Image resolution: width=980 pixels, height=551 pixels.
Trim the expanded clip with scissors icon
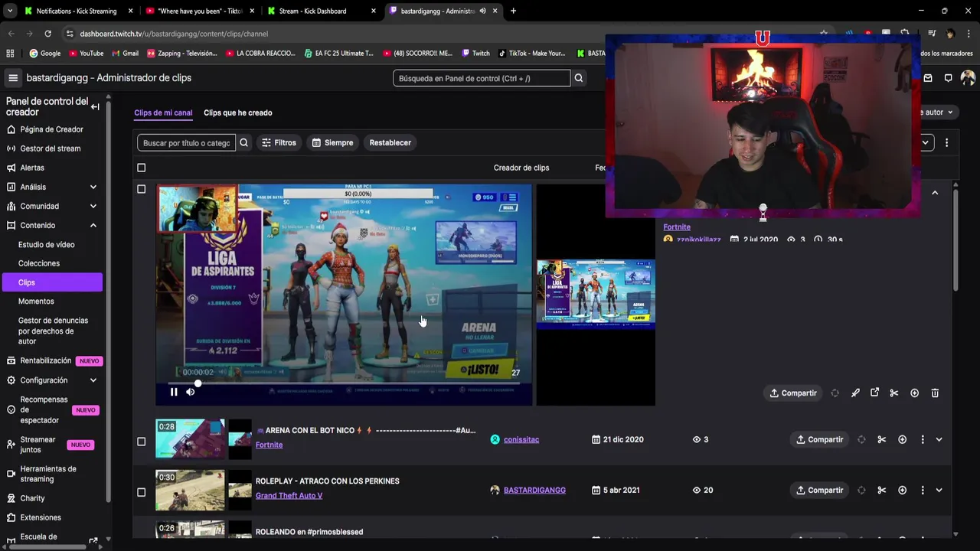point(893,393)
